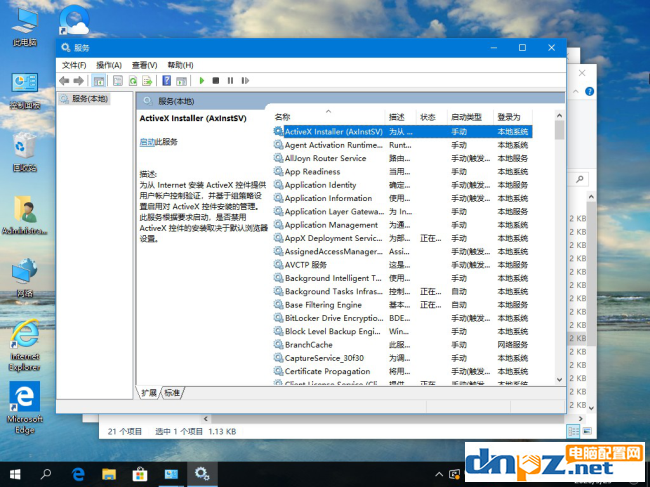The image size is (650, 487).
Task: Toggle the show/hide action pane toolbar icon
Action: point(181,81)
